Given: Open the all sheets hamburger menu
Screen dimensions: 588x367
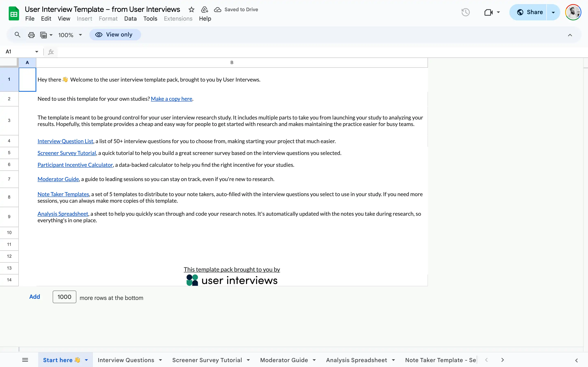Looking at the screenshot, I should [x=25, y=360].
